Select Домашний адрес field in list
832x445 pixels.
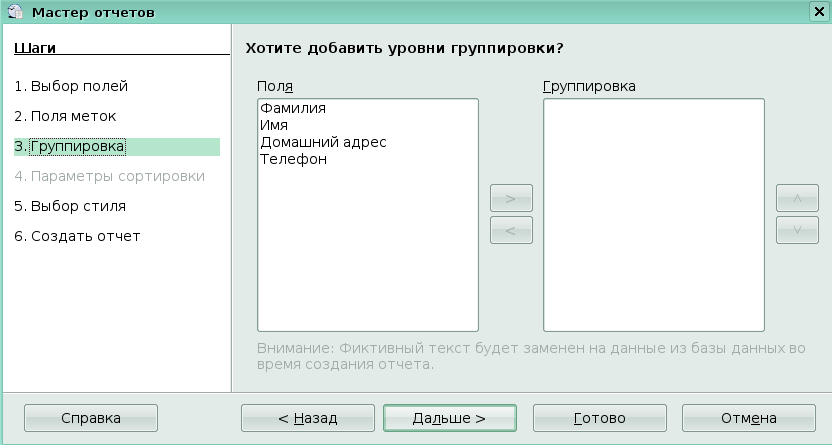(322, 142)
